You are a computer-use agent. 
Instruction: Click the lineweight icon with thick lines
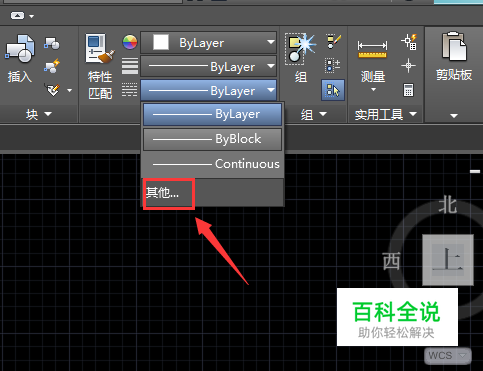click(x=130, y=66)
